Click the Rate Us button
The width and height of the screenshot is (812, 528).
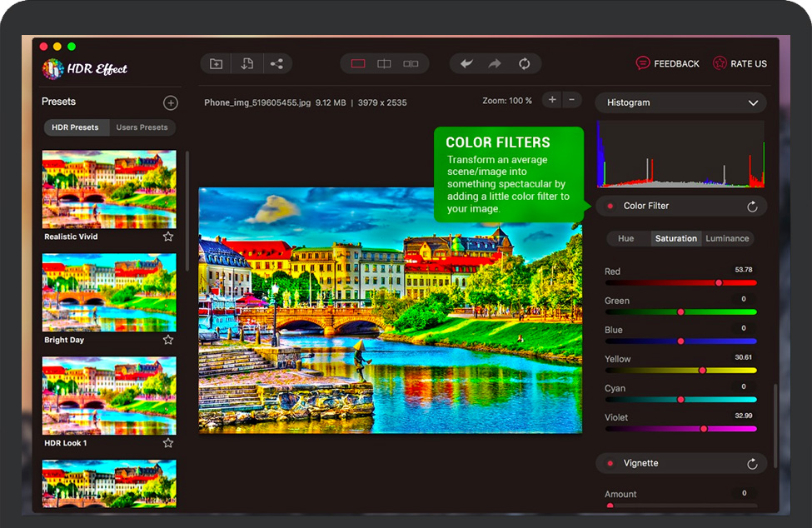click(x=740, y=64)
